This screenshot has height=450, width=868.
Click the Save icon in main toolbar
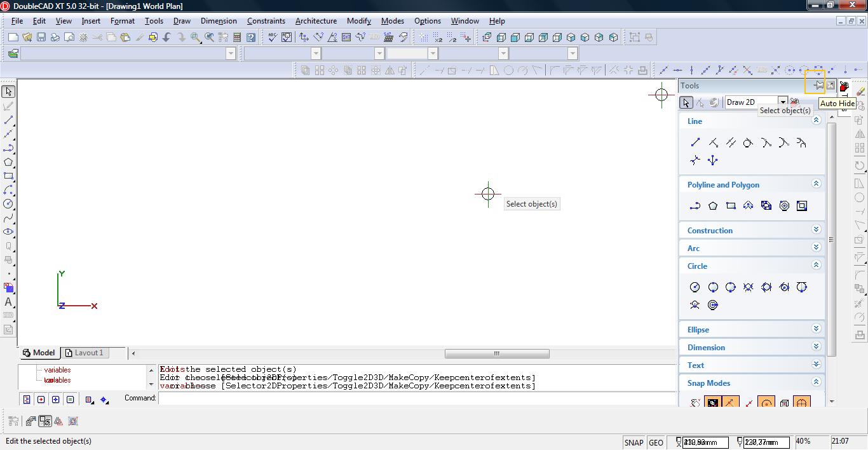[x=41, y=37]
